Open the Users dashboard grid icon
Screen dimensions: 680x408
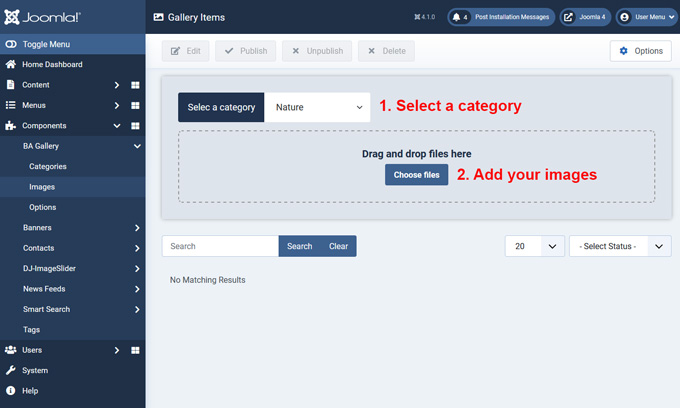pyautogui.click(x=135, y=350)
